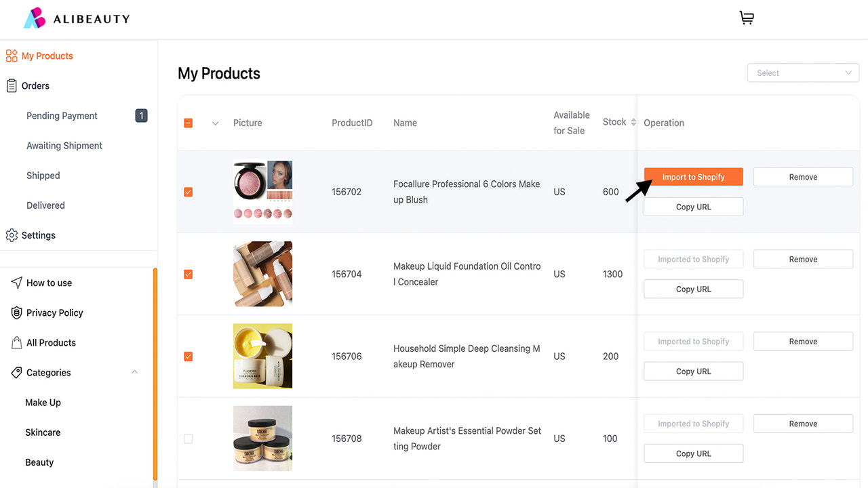Screen dimensions: 868x488
Task: Open the Select dropdown at top right
Action: [x=803, y=73]
